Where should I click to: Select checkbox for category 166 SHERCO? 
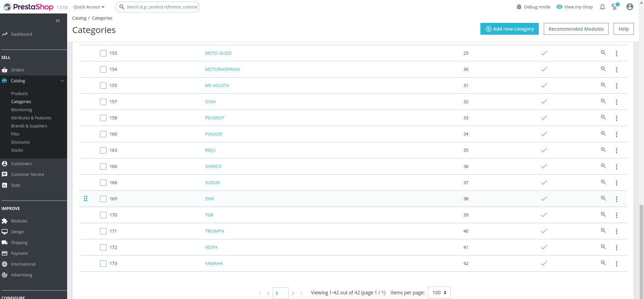point(103,167)
